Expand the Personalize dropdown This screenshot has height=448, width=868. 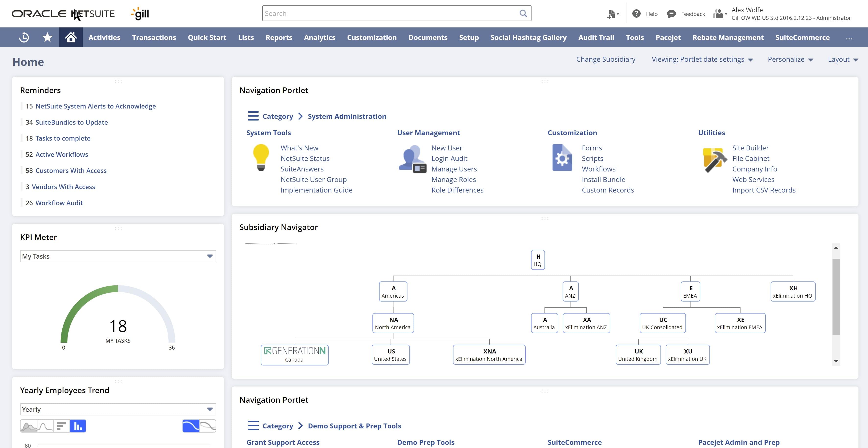pos(790,59)
